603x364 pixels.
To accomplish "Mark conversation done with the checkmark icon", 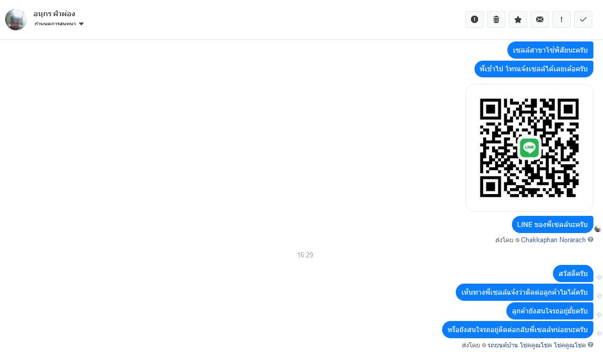I will (x=583, y=19).
